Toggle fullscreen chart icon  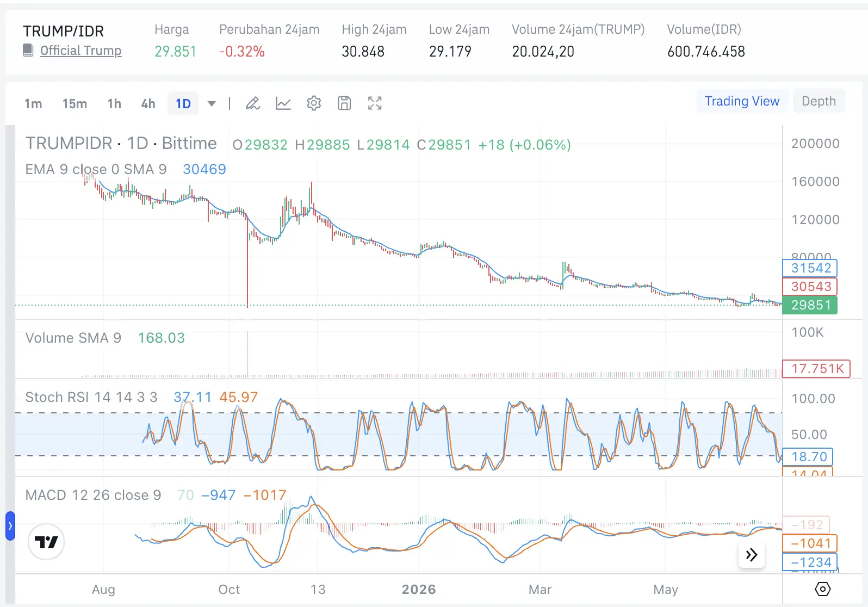tap(375, 103)
